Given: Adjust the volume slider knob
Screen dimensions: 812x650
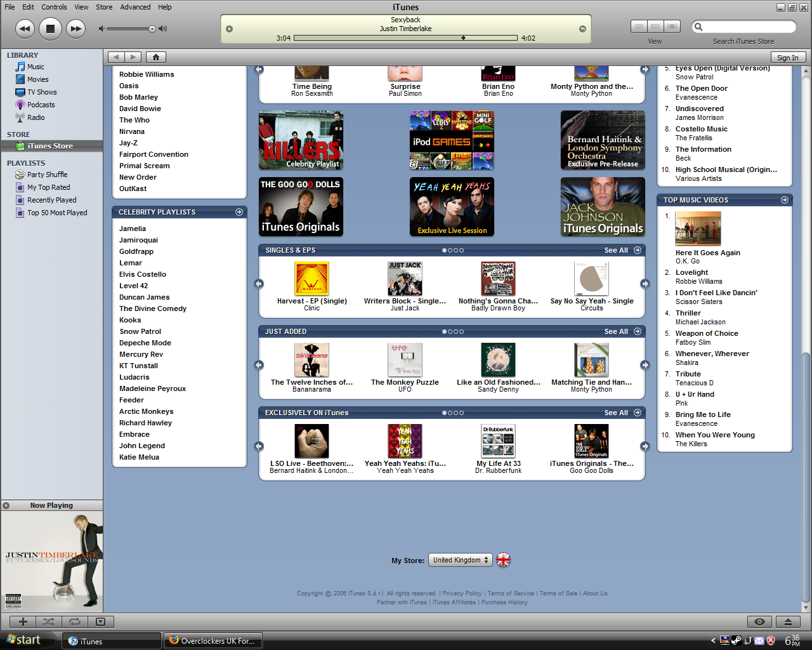Looking at the screenshot, I should (152, 29).
